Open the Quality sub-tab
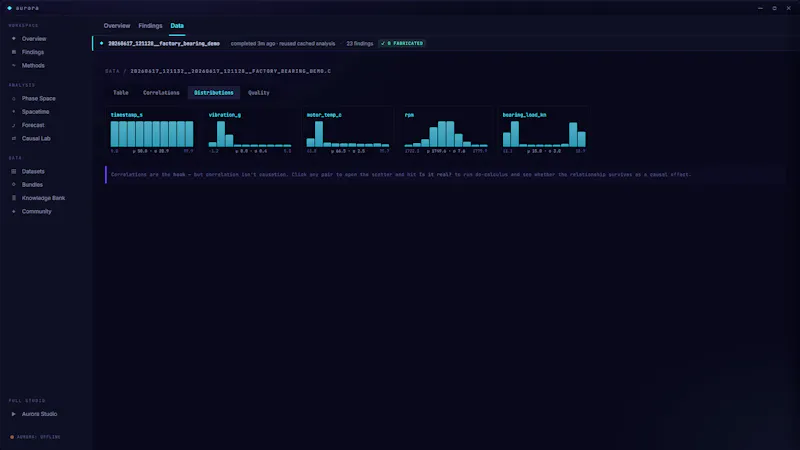 click(259, 93)
